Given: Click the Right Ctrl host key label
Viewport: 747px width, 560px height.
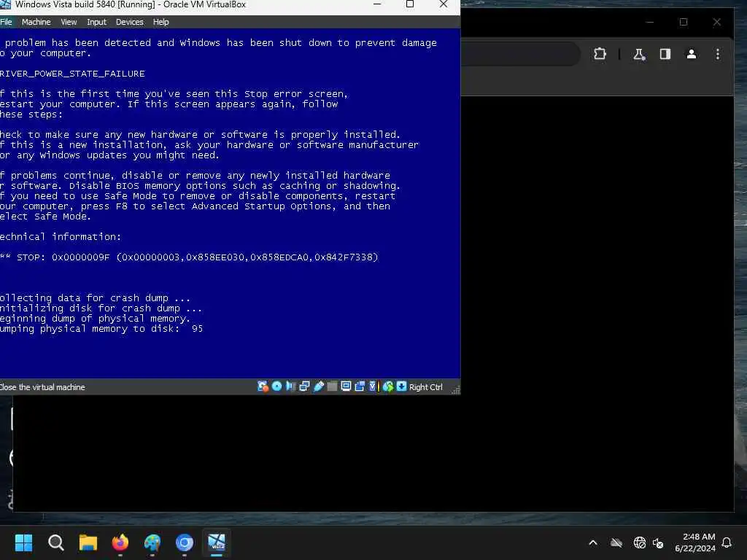Looking at the screenshot, I should click(x=426, y=387).
